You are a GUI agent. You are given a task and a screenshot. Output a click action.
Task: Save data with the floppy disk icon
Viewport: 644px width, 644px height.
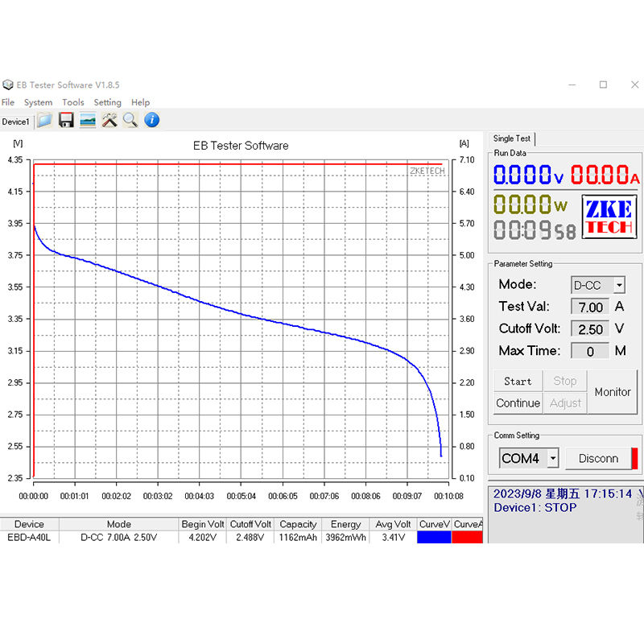click(x=66, y=120)
